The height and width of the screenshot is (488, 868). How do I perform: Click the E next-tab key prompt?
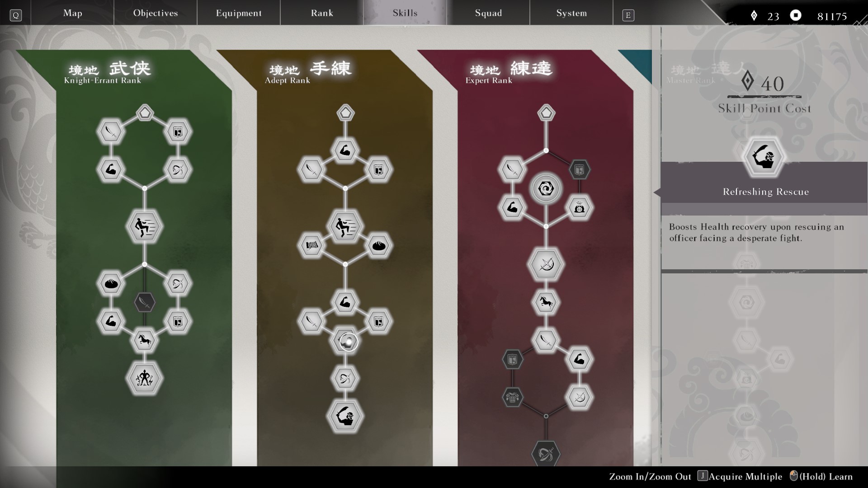coord(628,15)
